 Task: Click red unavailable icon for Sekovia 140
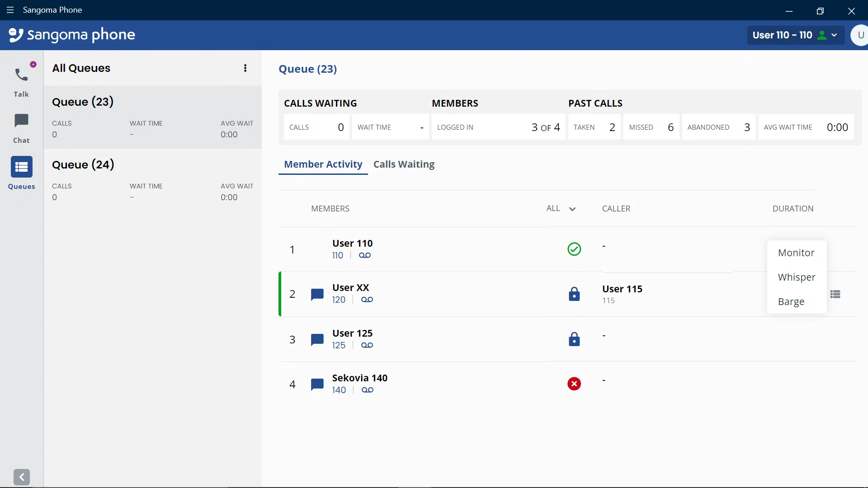(x=574, y=384)
